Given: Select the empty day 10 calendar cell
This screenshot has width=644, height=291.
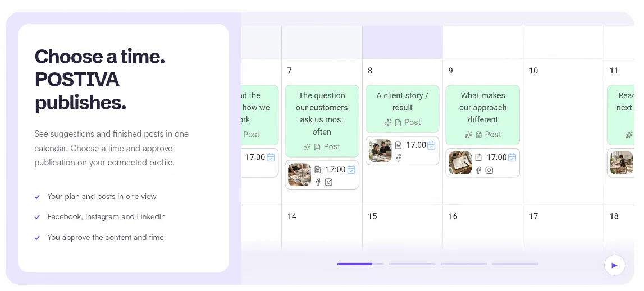Looking at the screenshot, I should [x=563, y=132].
